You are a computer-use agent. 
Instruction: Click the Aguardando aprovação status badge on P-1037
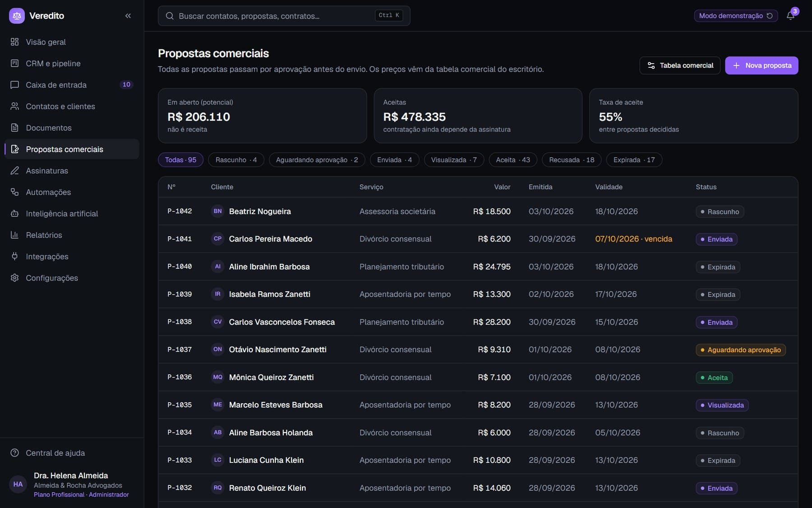click(741, 350)
